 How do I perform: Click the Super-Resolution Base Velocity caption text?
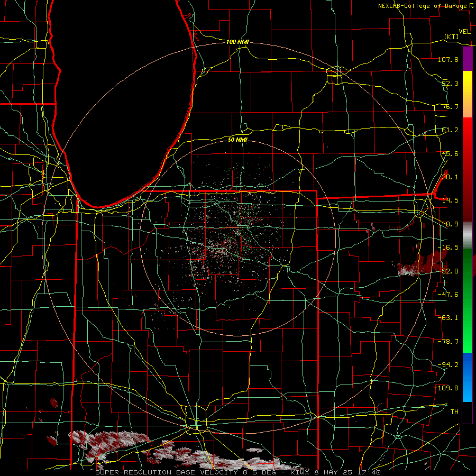tap(237, 472)
